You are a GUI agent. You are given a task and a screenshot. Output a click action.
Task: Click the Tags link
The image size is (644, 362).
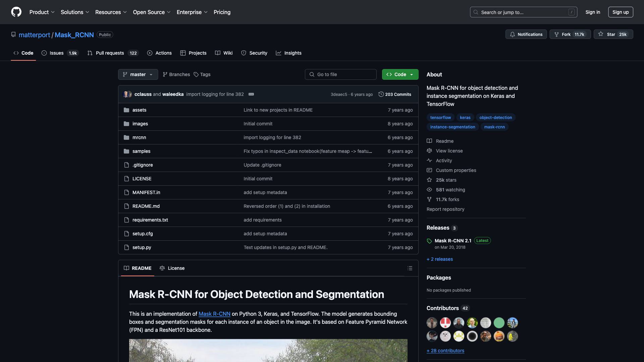(202, 74)
